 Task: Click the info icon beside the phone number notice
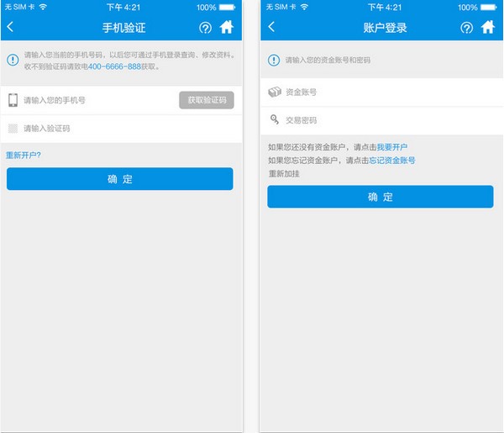pyautogui.click(x=13, y=60)
